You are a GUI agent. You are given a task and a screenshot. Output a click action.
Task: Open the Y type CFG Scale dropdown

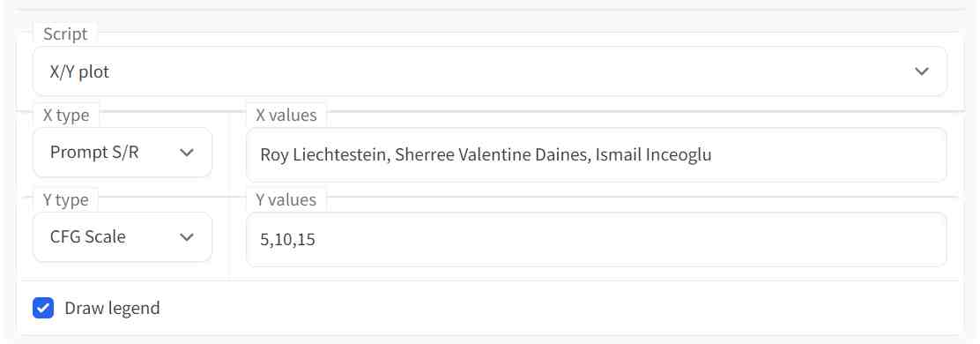coord(122,237)
